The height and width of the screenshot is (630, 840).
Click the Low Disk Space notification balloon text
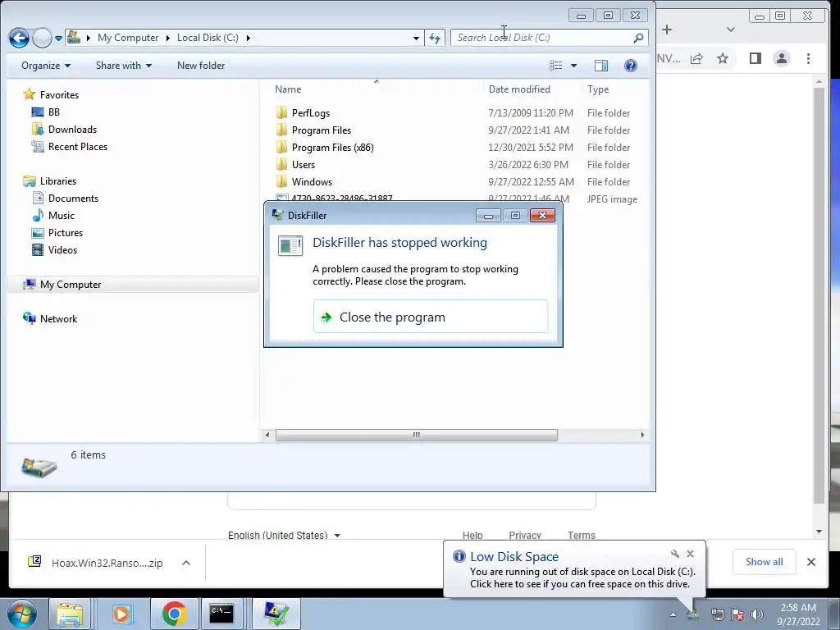click(582, 577)
